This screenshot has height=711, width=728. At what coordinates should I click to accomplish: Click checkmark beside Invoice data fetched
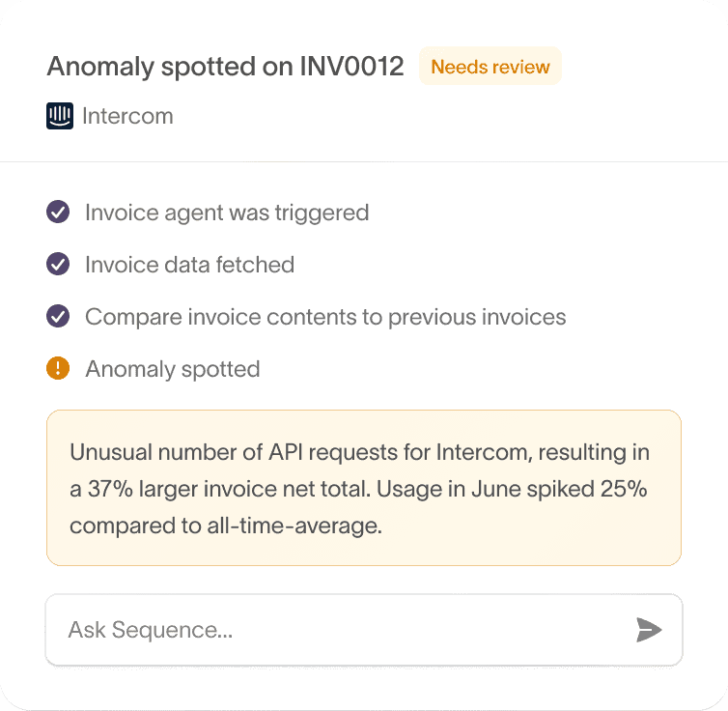click(x=58, y=264)
